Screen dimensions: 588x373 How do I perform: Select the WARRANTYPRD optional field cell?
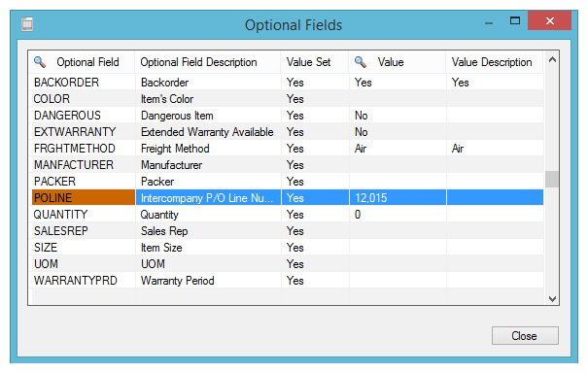[84, 280]
